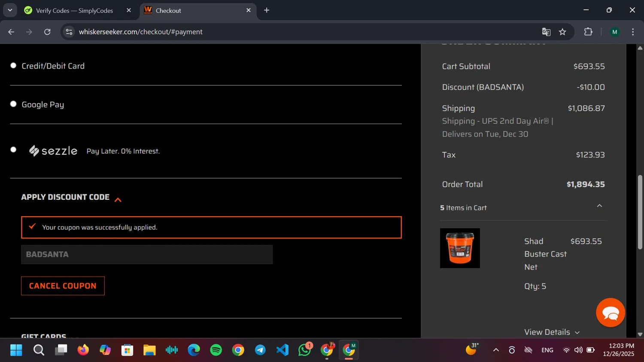This screenshot has height=362, width=644.
Task: Open Windows Start menu
Action: pos(16,350)
